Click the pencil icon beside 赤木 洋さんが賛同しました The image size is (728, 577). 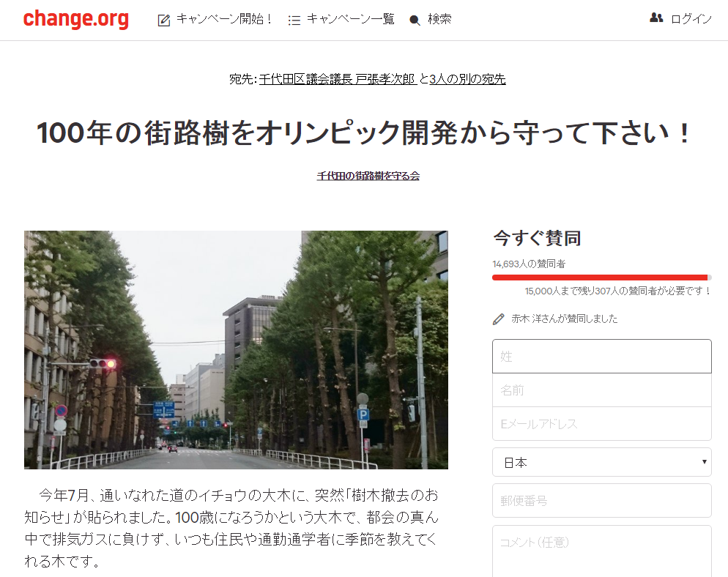coord(496,319)
